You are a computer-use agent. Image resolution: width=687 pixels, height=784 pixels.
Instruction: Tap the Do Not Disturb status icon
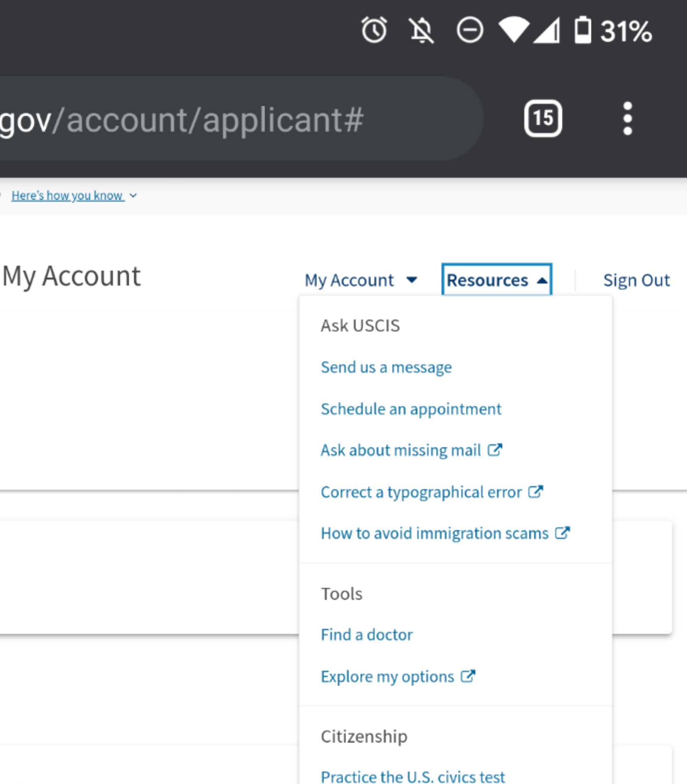click(x=469, y=30)
